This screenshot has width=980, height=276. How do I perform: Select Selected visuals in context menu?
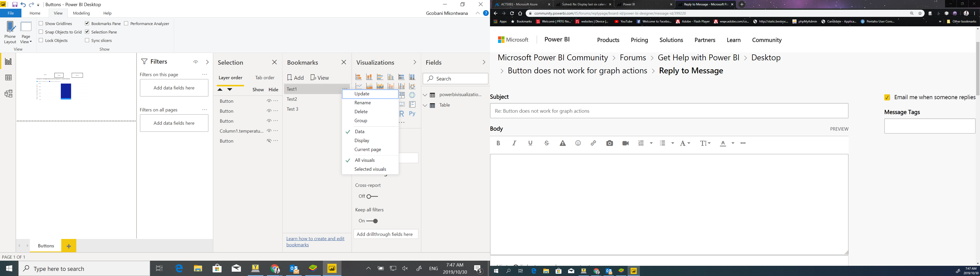(370, 169)
